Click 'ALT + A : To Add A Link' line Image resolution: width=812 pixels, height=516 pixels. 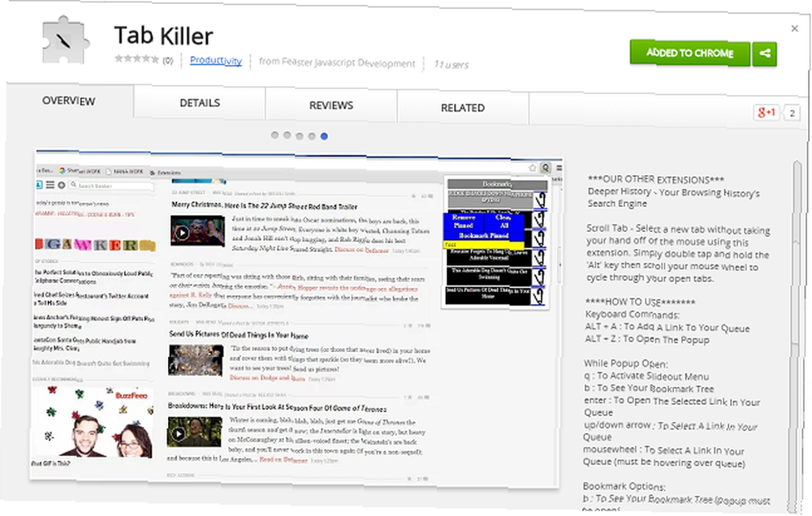coord(667,327)
